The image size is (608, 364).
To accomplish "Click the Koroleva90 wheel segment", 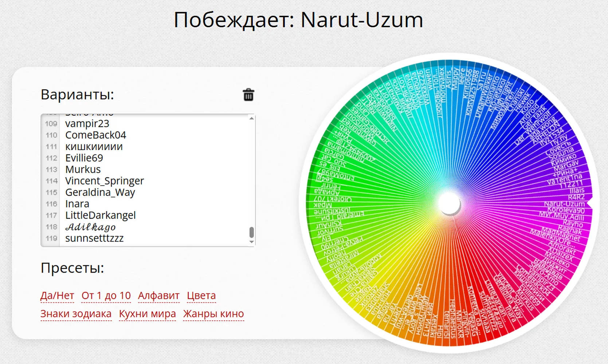I will tap(566, 210).
